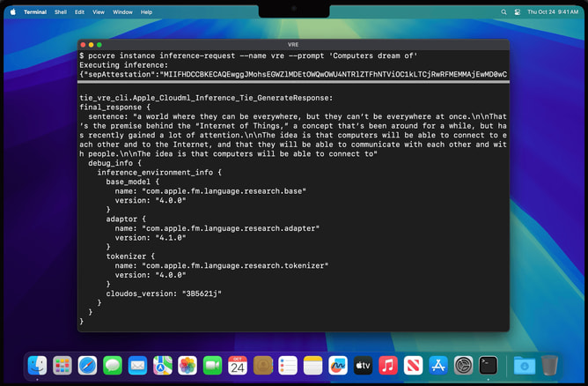Click the VRE window title bar
The height and width of the screenshot is (386, 588).
293,45
